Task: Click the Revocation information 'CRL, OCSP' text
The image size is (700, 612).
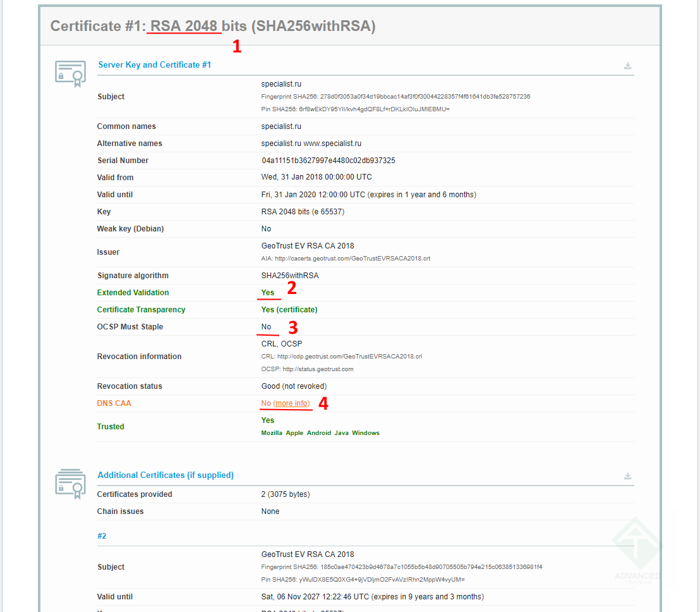Action: tap(282, 343)
